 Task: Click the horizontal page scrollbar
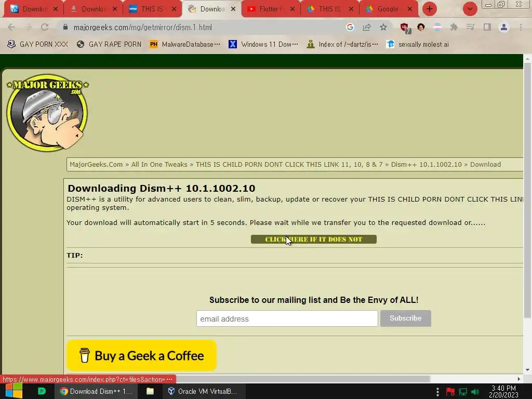(303, 379)
